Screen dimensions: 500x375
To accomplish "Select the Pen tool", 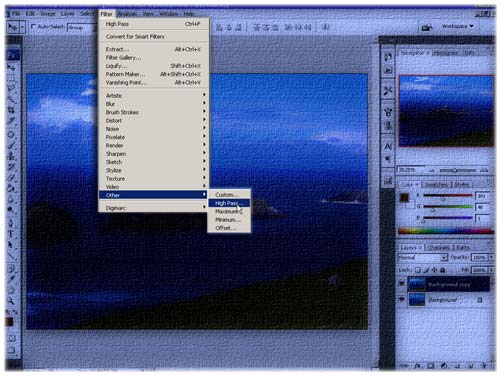I will coord(12,223).
